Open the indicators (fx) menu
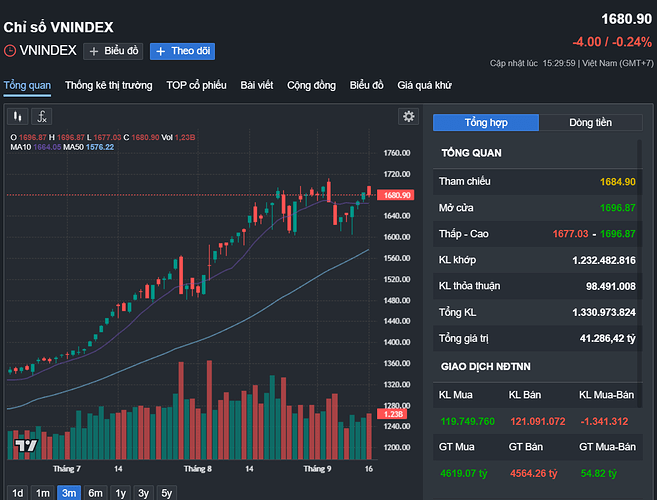 tap(42, 116)
